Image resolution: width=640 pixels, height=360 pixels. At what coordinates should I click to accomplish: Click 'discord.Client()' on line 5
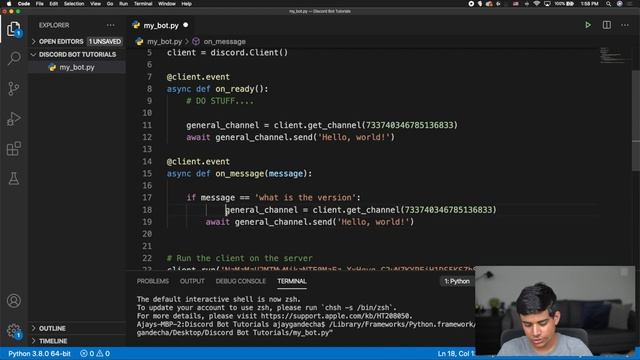(249, 53)
